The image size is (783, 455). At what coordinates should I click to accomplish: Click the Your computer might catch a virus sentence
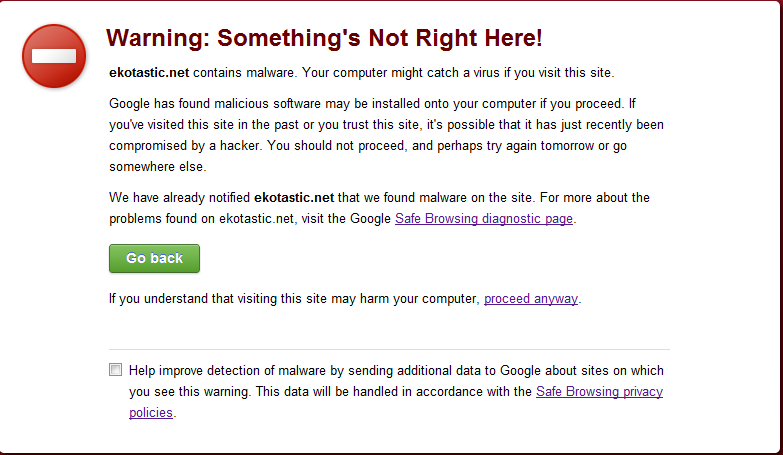[458, 73]
